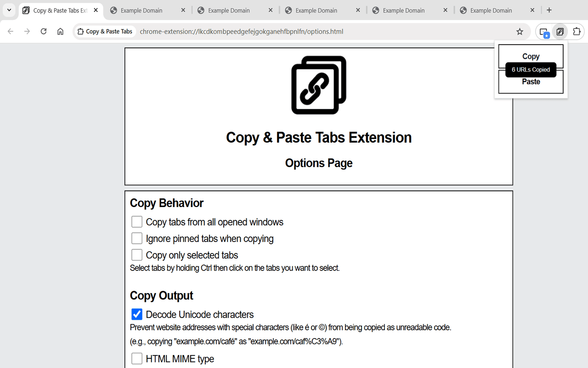The width and height of the screenshot is (588, 368).
Task: Open the home page via home icon
Action: [60, 32]
